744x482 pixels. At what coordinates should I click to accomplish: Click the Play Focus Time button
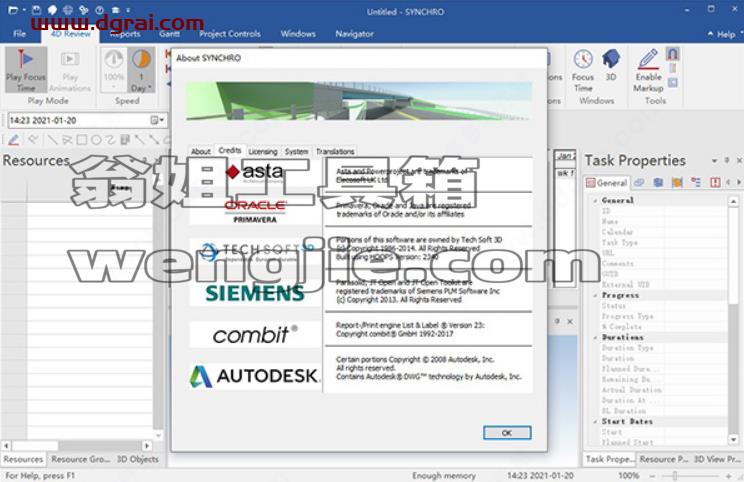(x=26, y=70)
